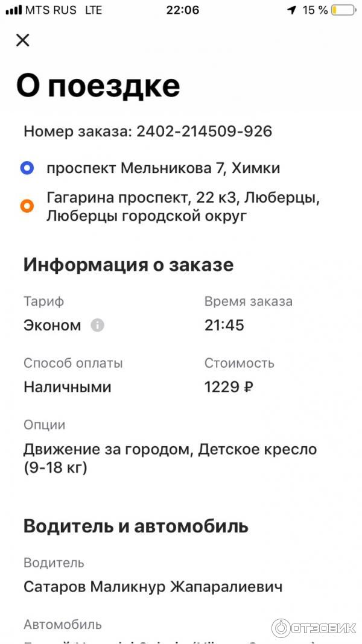The image size is (362, 644).
Task: Tap the Водитель и автомобиль section heading
Action: (x=136, y=526)
